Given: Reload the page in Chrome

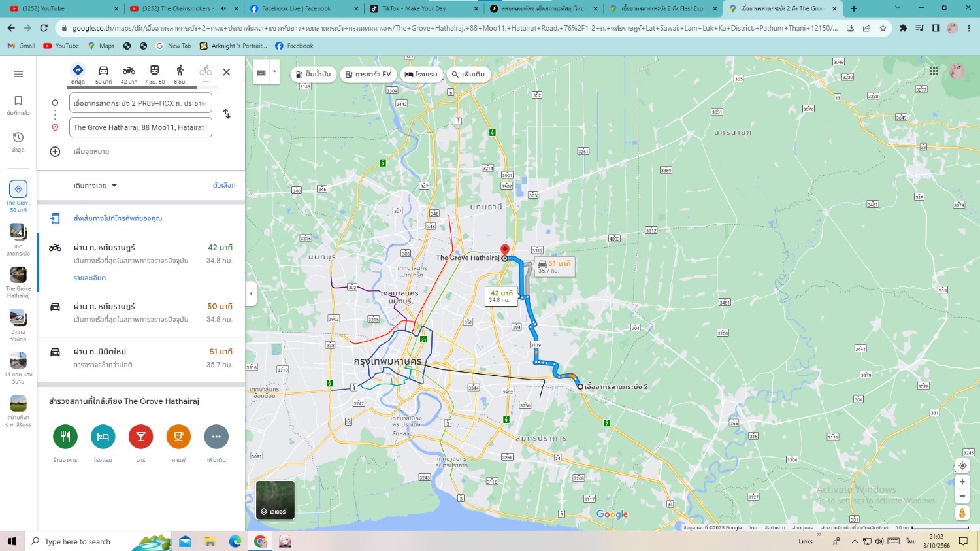Looking at the screenshot, I should point(44,28).
